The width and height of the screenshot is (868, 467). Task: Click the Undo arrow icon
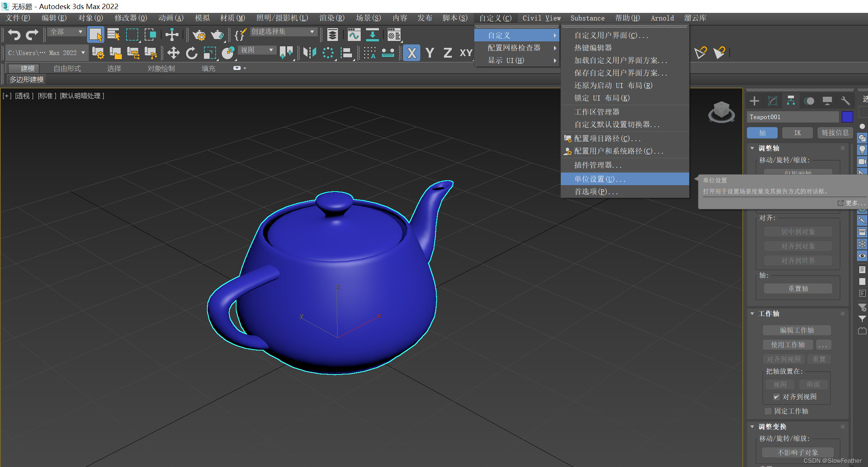coord(14,35)
